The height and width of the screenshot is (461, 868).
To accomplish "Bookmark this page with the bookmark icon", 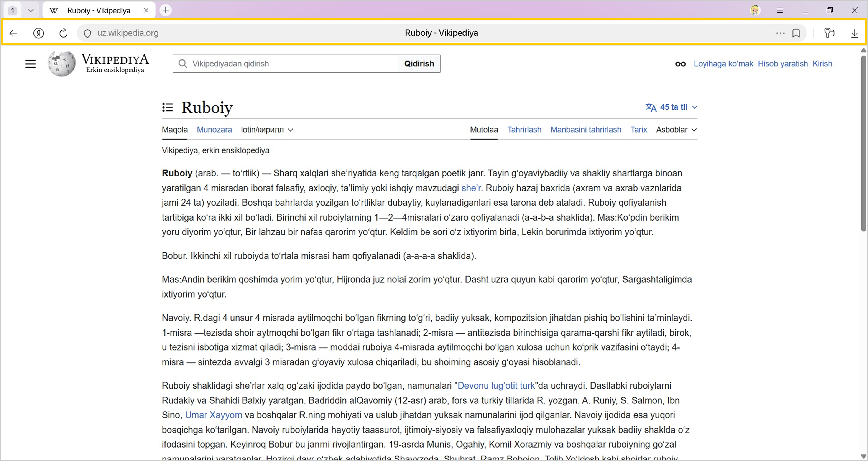I will (x=796, y=33).
